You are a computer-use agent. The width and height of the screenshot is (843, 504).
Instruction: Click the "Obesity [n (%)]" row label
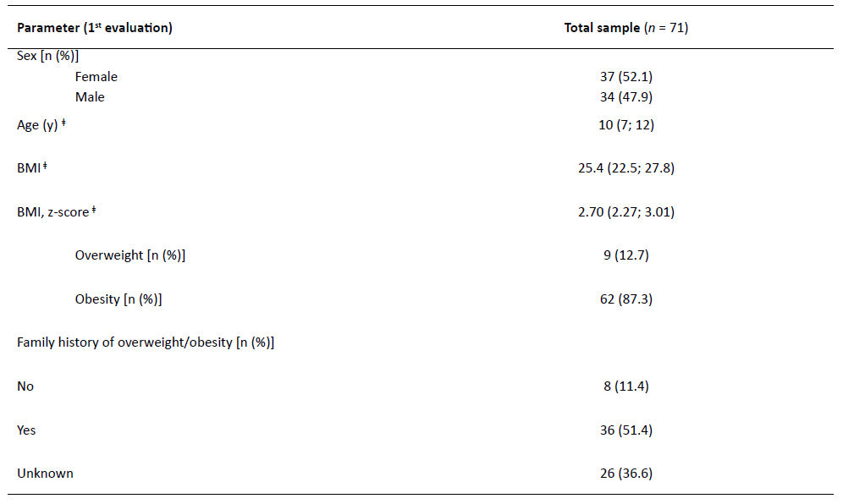click(x=118, y=299)
